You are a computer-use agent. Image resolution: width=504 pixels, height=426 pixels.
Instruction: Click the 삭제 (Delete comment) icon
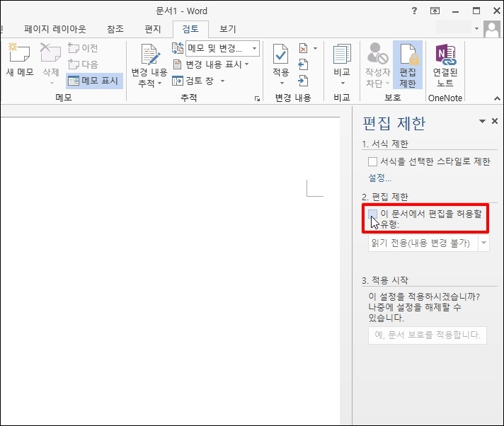click(x=50, y=52)
